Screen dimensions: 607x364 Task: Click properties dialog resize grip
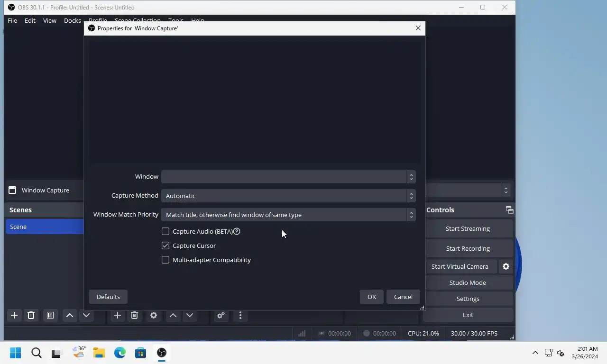(x=422, y=308)
